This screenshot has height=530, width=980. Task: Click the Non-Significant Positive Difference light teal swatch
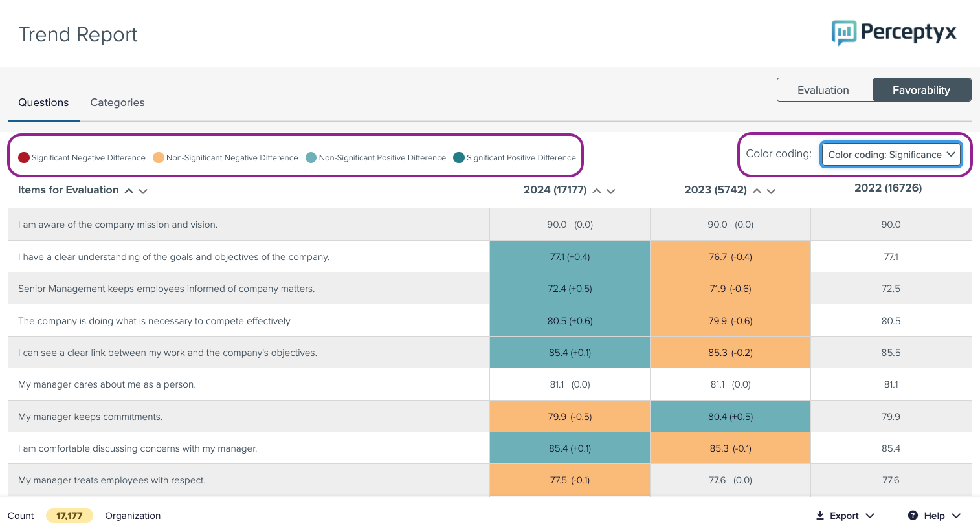tap(311, 157)
